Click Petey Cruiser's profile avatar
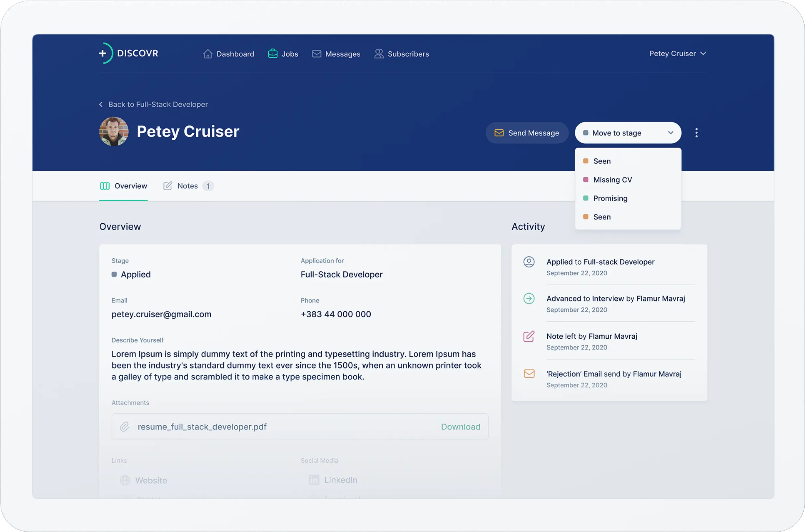The image size is (805, 532). (x=114, y=131)
